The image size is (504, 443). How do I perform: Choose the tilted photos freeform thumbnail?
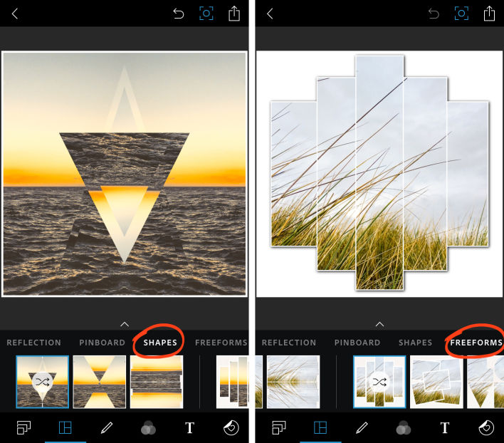pyautogui.click(x=436, y=382)
